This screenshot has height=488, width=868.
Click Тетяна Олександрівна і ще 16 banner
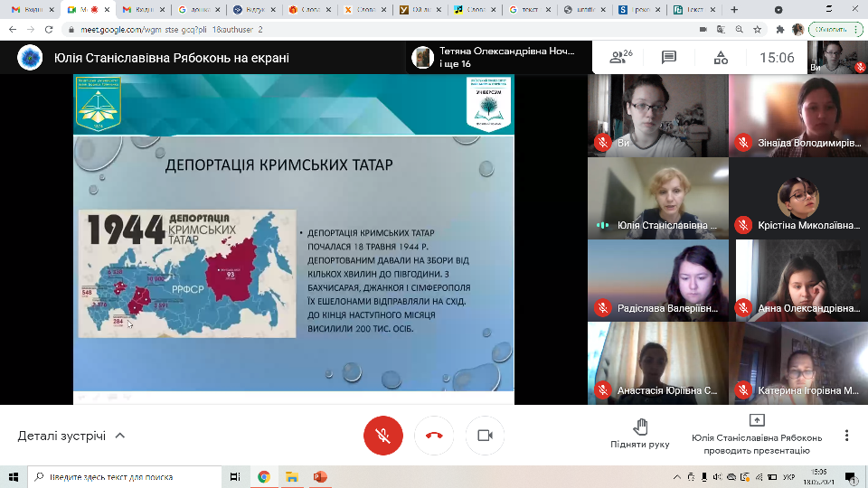click(498, 57)
